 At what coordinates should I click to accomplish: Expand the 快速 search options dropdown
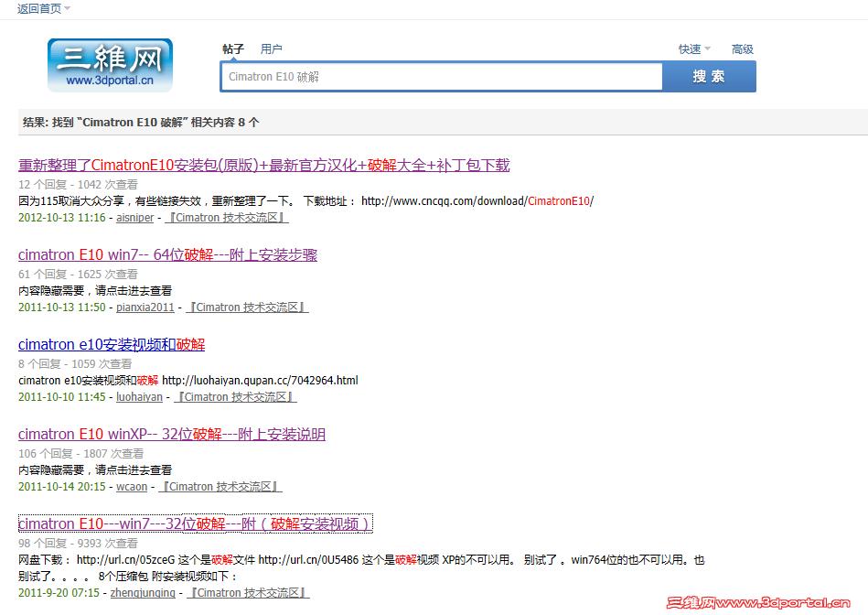(693, 49)
